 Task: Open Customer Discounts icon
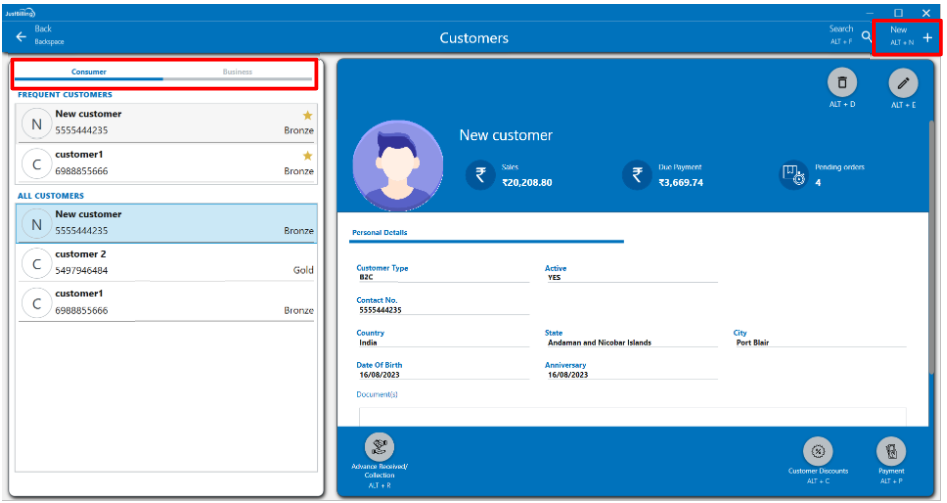pos(818,451)
